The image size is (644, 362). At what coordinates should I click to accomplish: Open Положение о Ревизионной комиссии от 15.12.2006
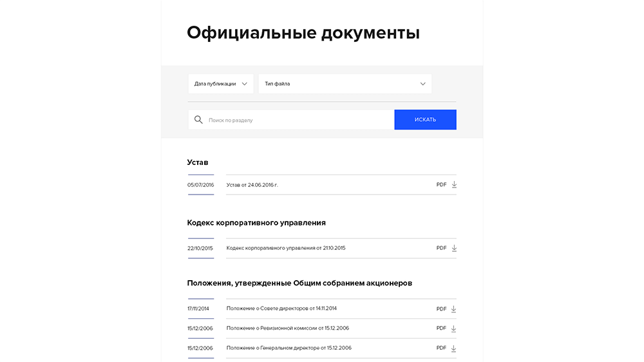point(287,328)
